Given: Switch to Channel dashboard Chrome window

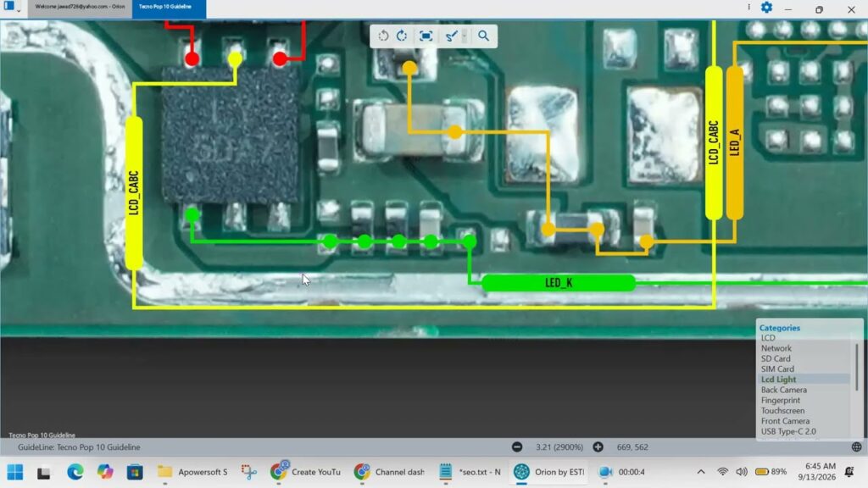Looking at the screenshot, I should point(389,472).
